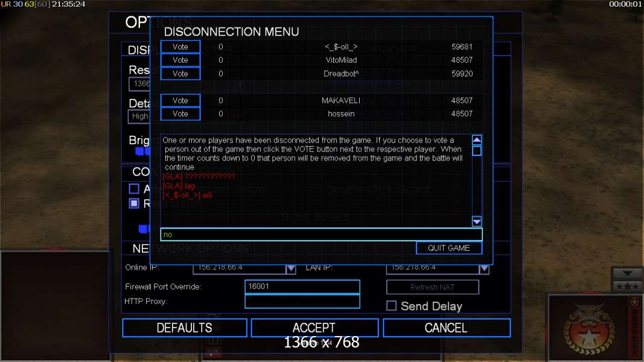Click the player name Dreadbot^
The image size is (644, 362).
pyautogui.click(x=341, y=74)
